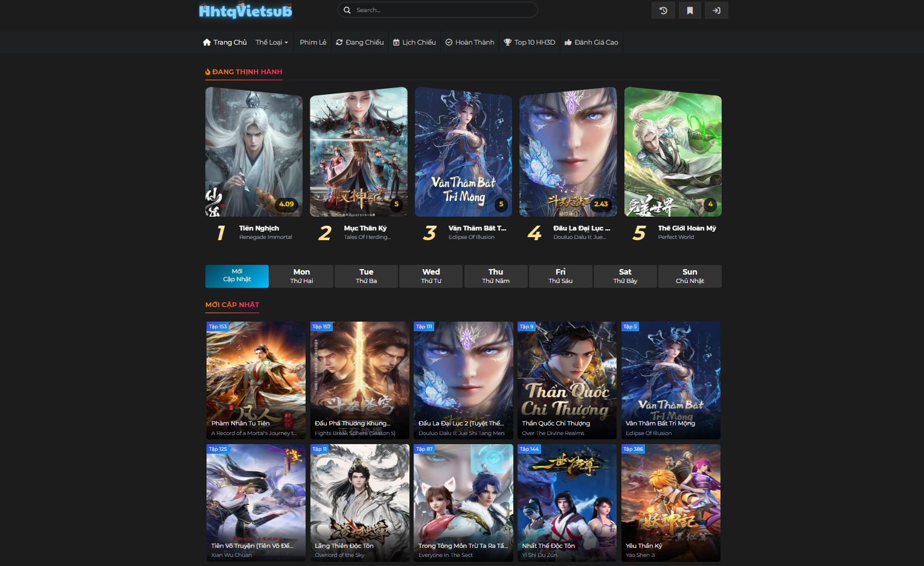The image size is (924, 566).
Task: Open Đấu La Đại Lục 2 episode 111 card
Action: point(463,380)
